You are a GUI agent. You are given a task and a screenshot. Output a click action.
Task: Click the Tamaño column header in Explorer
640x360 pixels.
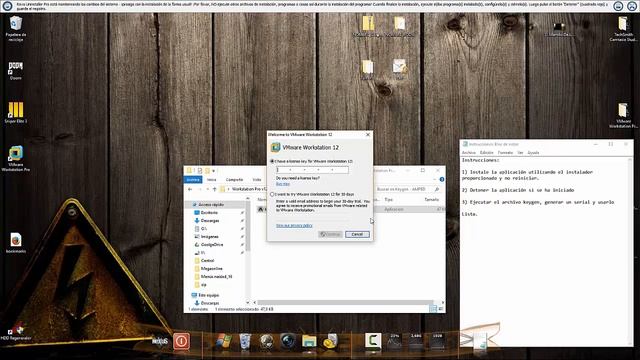(x=431, y=200)
